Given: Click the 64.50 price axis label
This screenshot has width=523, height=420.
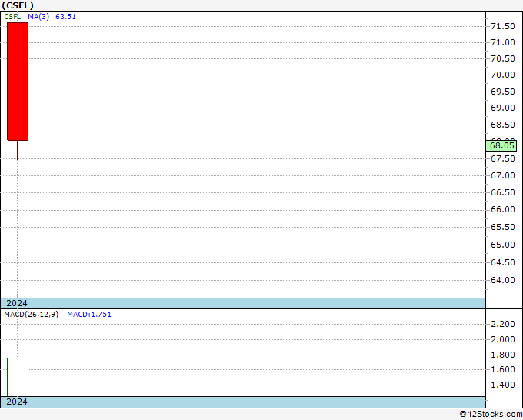Looking at the screenshot, I should click(503, 262).
